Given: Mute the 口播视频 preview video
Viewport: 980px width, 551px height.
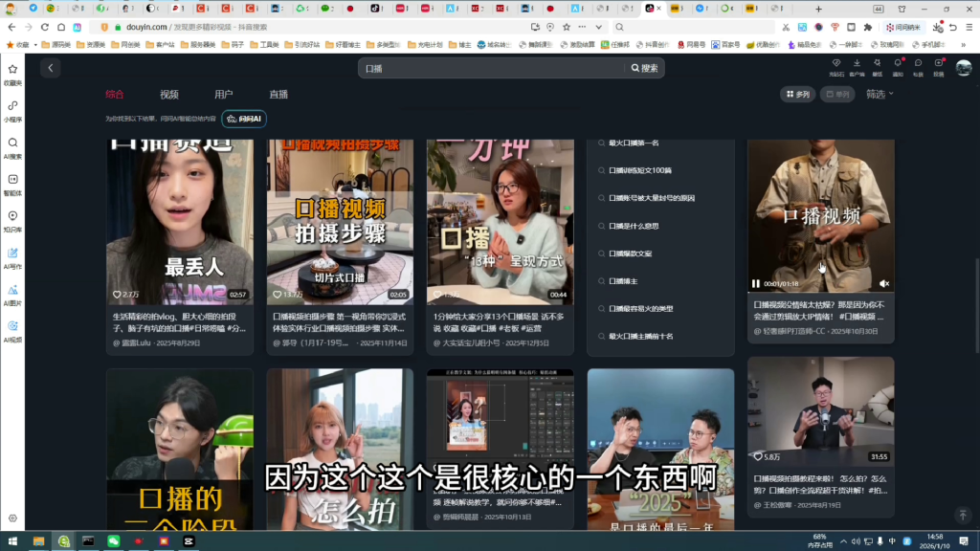Looking at the screenshot, I should click(x=883, y=283).
